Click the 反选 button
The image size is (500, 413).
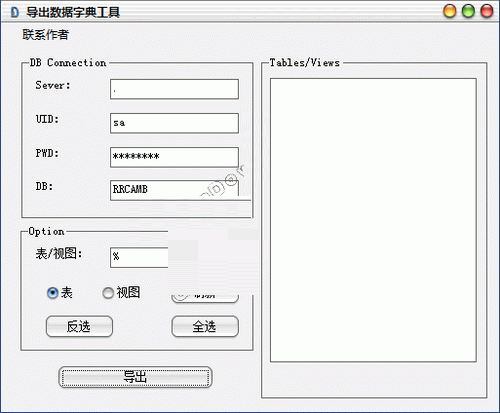coord(79,326)
